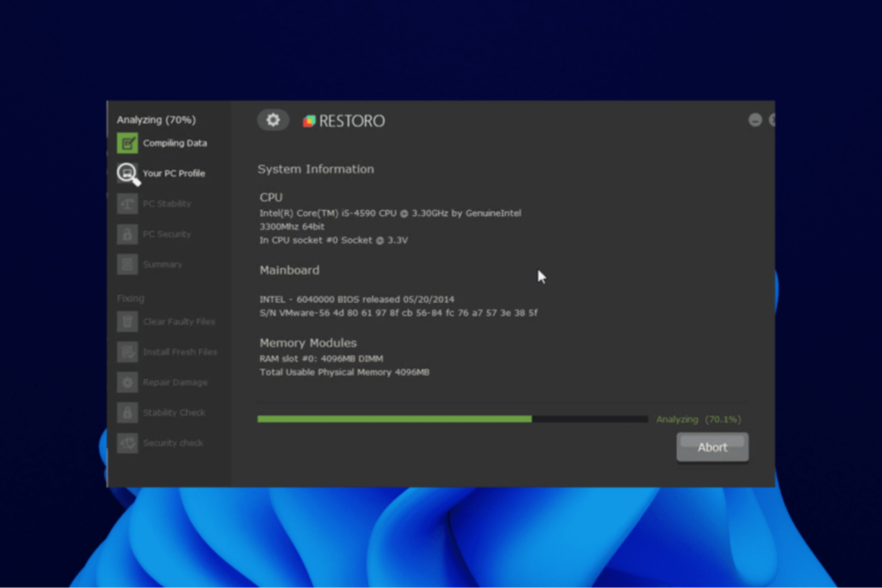This screenshot has height=588, width=882.
Task: Select the PC Stability section icon
Action: point(128,204)
